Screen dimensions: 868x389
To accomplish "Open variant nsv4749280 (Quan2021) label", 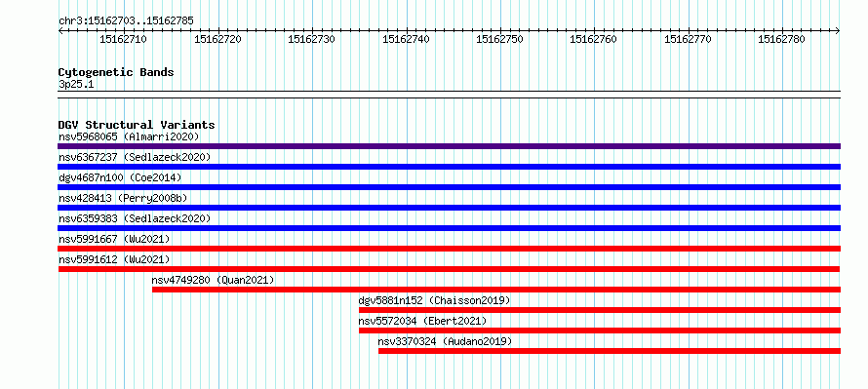I will pos(214,280).
